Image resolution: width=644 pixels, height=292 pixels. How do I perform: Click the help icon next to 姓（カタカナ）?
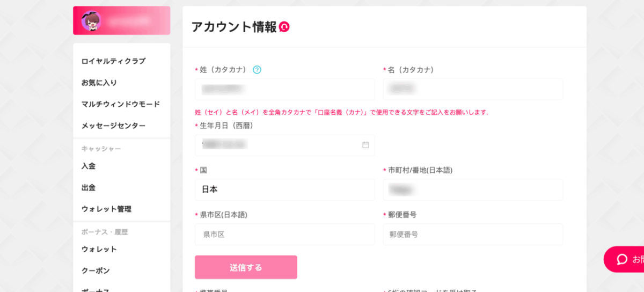(257, 70)
